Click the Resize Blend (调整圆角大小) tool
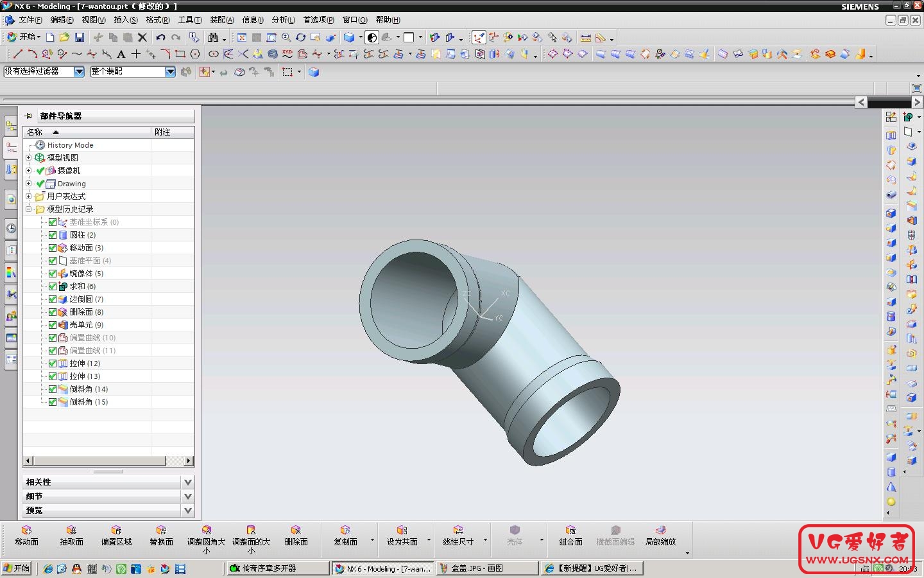924x578 pixels. [206, 539]
